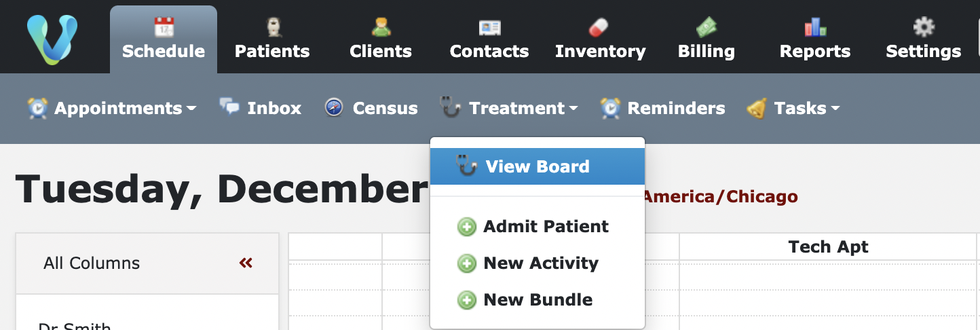The height and width of the screenshot is (330, 980).
Task: Open the Reports chart icon
Action: (x=814, y=28)
